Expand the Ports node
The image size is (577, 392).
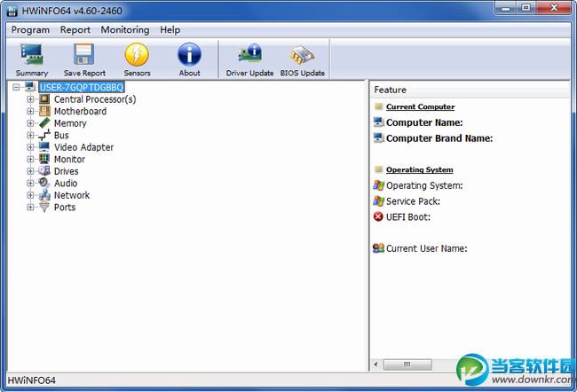[x=30, y=207]
